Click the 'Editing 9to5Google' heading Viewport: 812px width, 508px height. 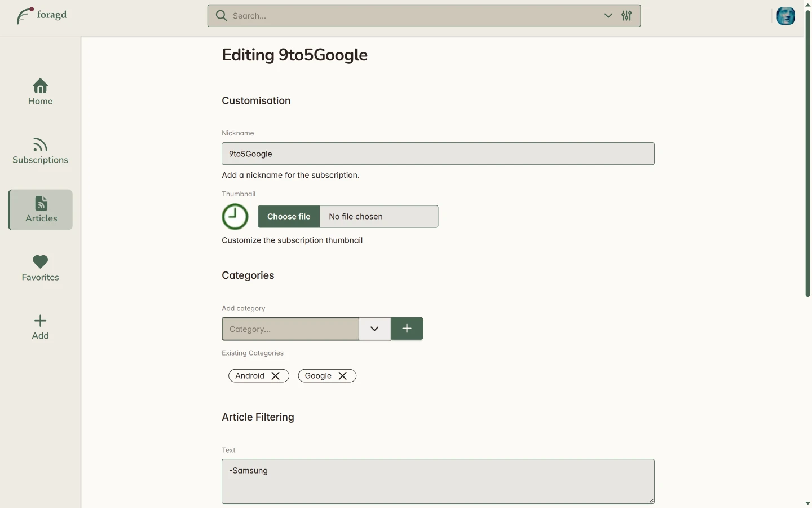click(x=294, y=55)
